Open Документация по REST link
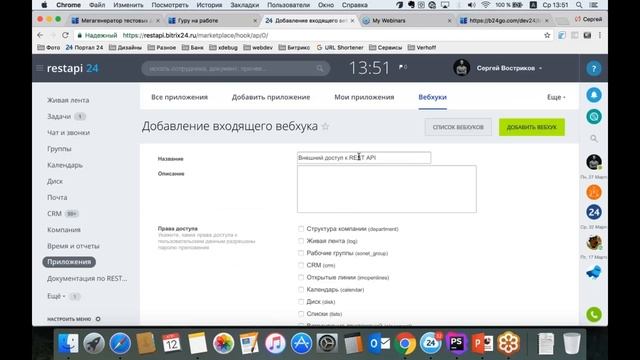 tap(87, 278)
